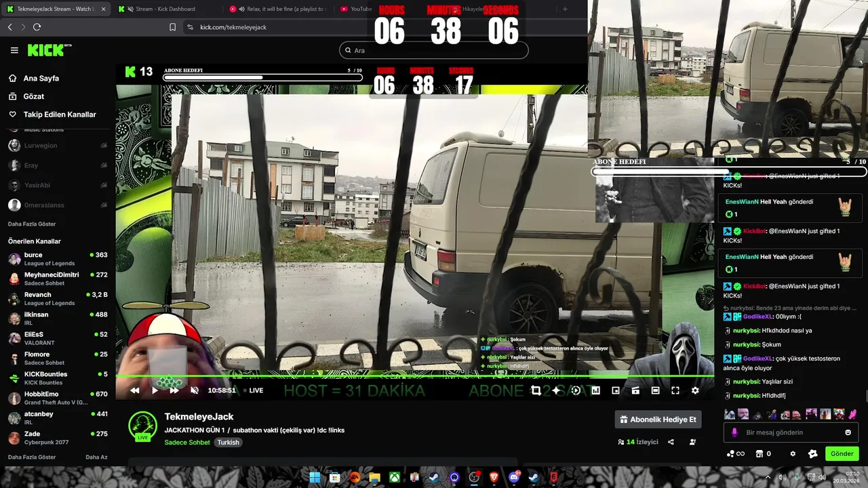Open the chat shop icon
The height and width of the screenshot is (488, 868).
click(759, 454)
